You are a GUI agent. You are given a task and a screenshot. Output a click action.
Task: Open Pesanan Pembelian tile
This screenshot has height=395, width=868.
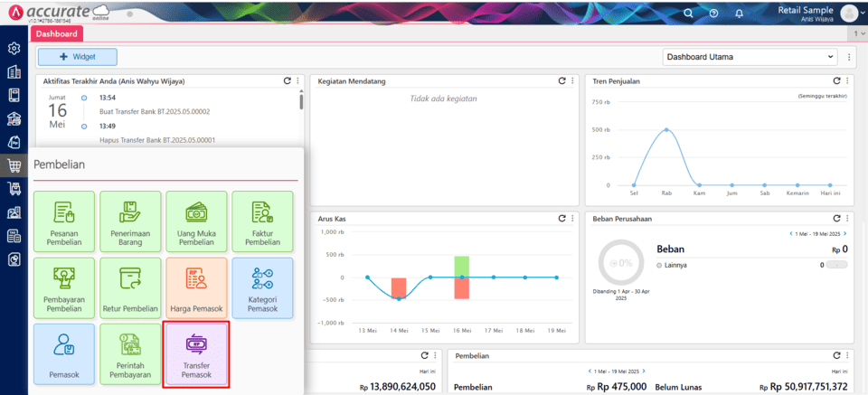64,221
